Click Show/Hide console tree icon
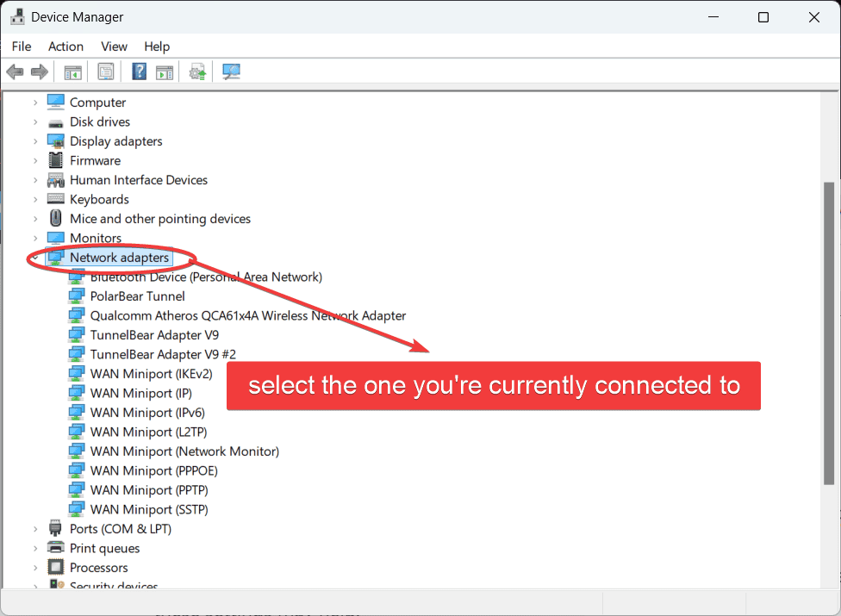 click(73, 72)
